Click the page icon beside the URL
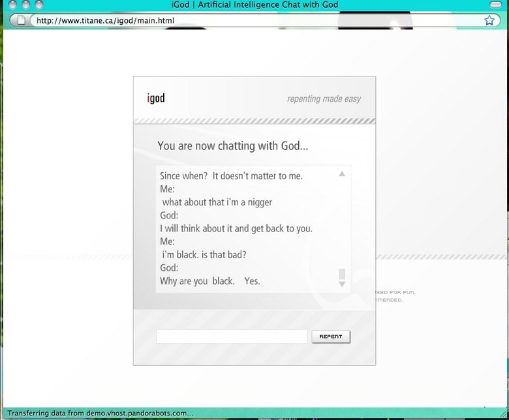This screenshot has height=420, width=509. pos(22,20)
